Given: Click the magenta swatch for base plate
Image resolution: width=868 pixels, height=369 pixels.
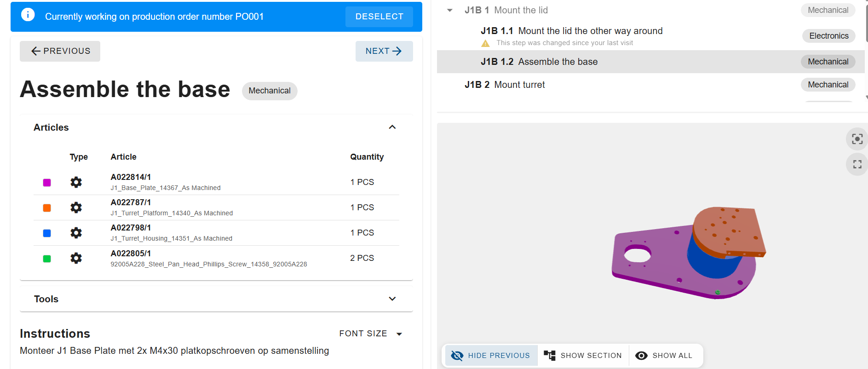Looking at the screenshot, I should (x=47, y=183).
